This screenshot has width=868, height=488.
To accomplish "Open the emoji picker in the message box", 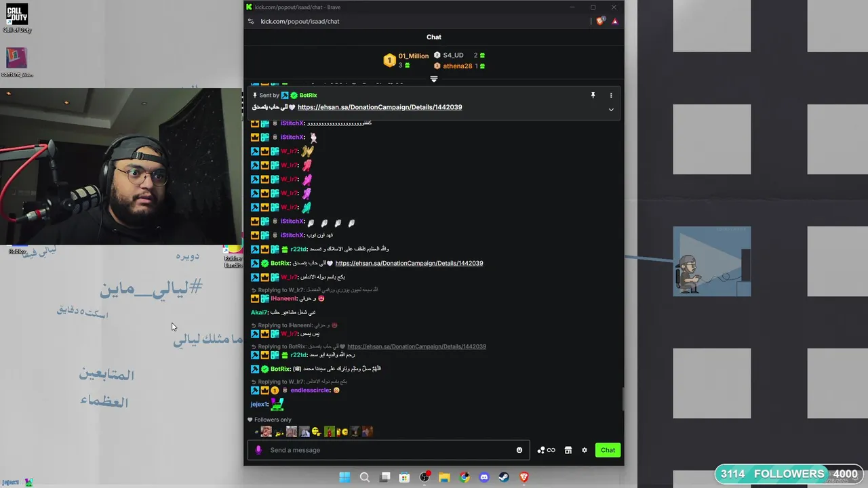I will [x=519, y=450].
